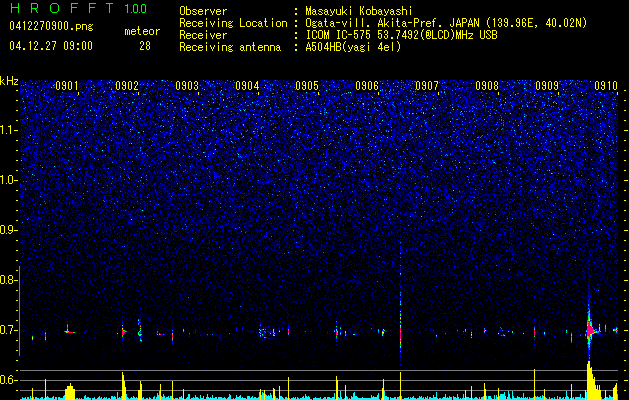Click the 0.6 kHz axis label
This screenshot has height=400, width=629.
pos(9,380)
